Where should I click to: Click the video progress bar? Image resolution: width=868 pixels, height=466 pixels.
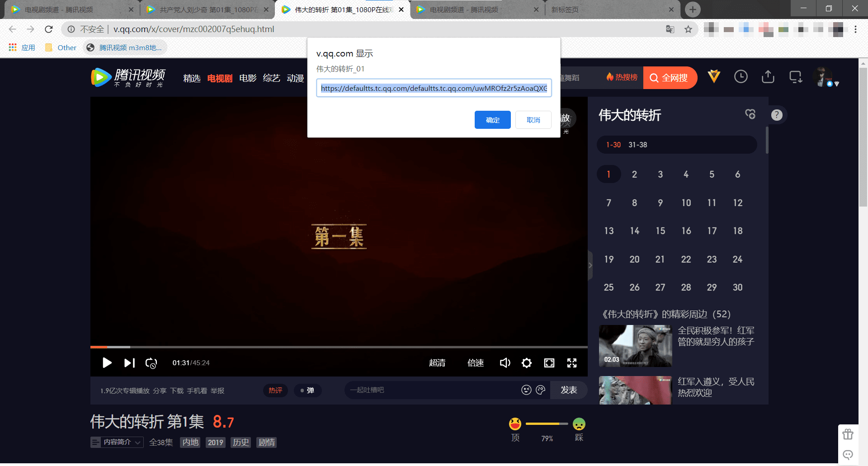pyautogui.click(x=339, y=347)
